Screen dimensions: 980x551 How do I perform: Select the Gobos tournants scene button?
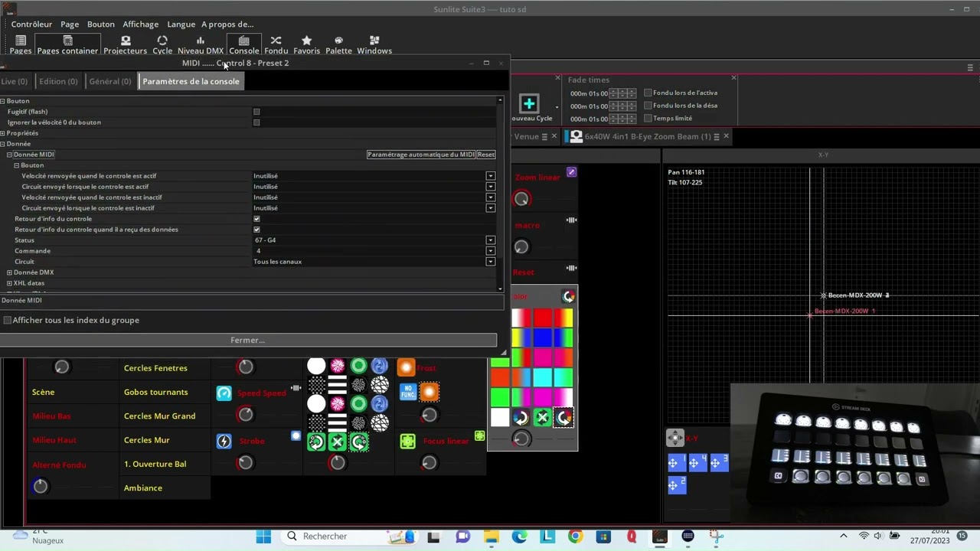(155, 392)
